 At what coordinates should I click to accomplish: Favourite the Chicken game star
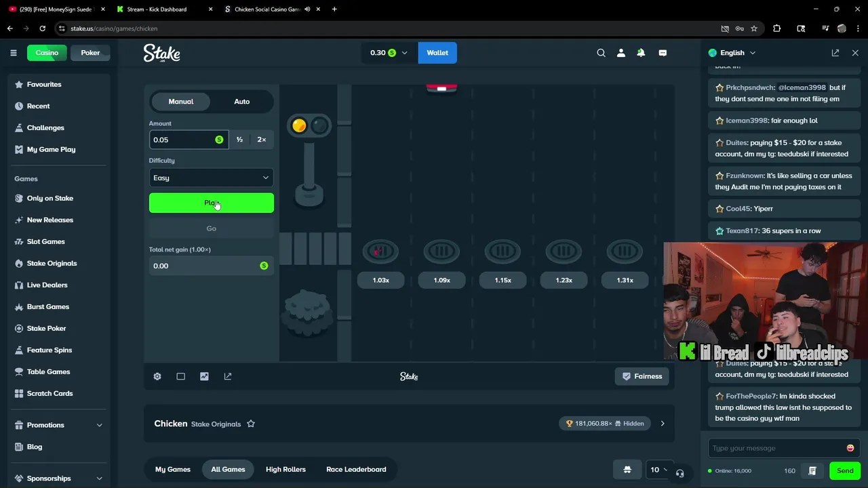[251, 424]
